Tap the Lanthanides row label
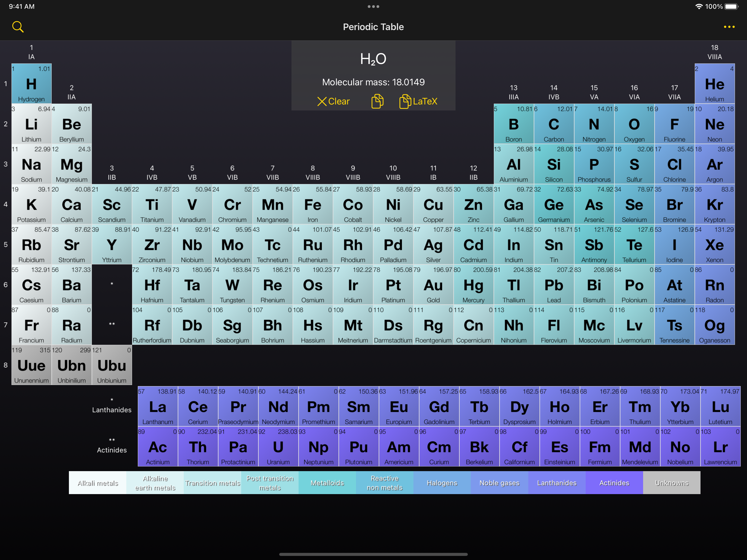 [112, 409]
